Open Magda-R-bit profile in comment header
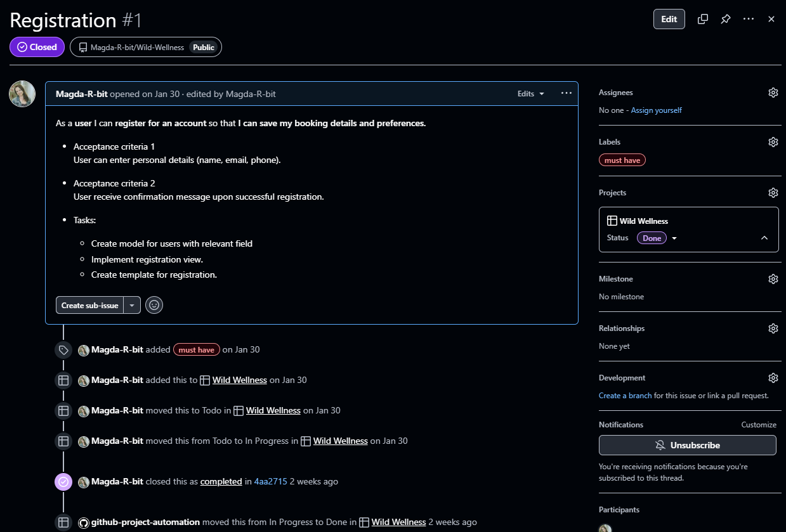 pos(82,94)
